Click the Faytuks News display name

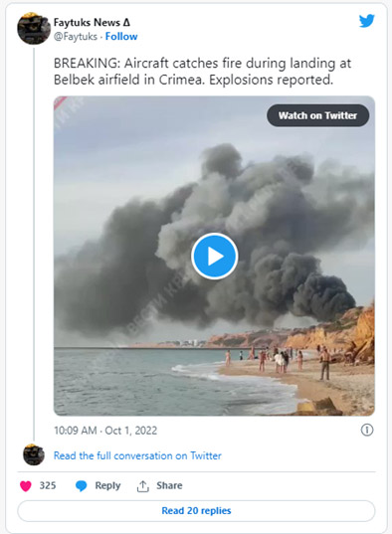point(92,23)
